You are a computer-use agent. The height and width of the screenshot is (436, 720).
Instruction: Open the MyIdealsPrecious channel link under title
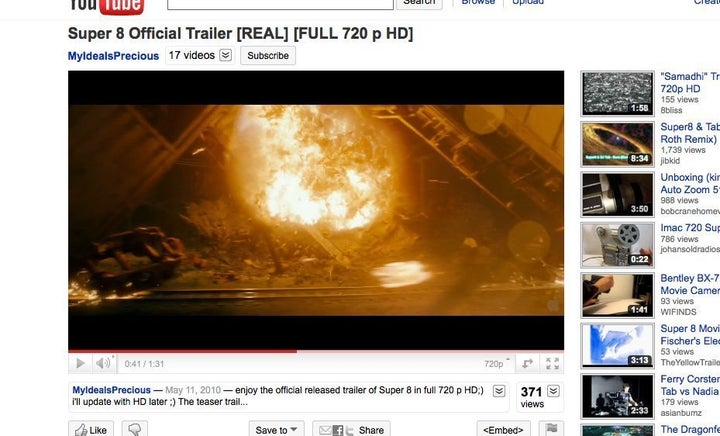click(x=113, y=56)
